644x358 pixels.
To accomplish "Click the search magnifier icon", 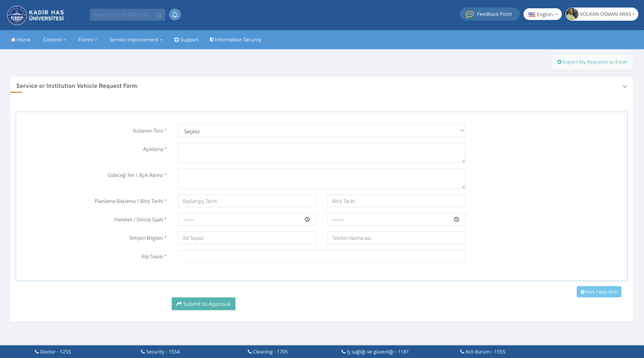I will click(159, 15).
